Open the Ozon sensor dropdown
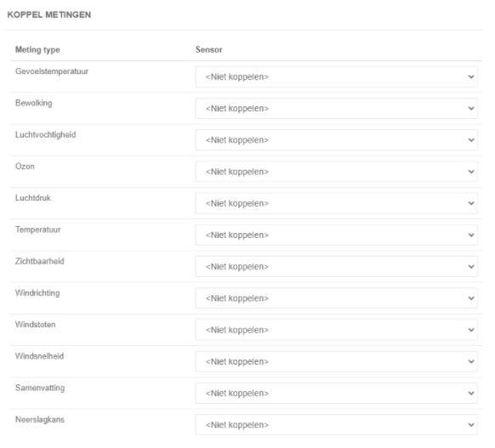The width and height of the screenshot is (495, 448). [x=337, y=172]
